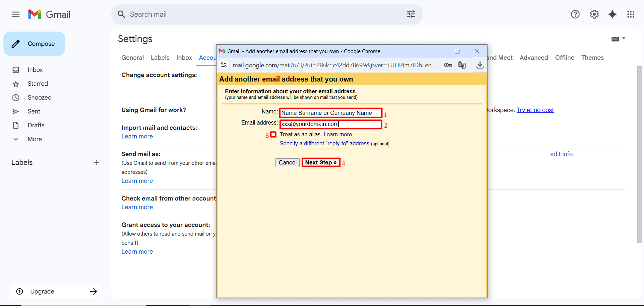Click the Gmail favicon in popup title bar
Screen dimensions: 644x306
222,51
